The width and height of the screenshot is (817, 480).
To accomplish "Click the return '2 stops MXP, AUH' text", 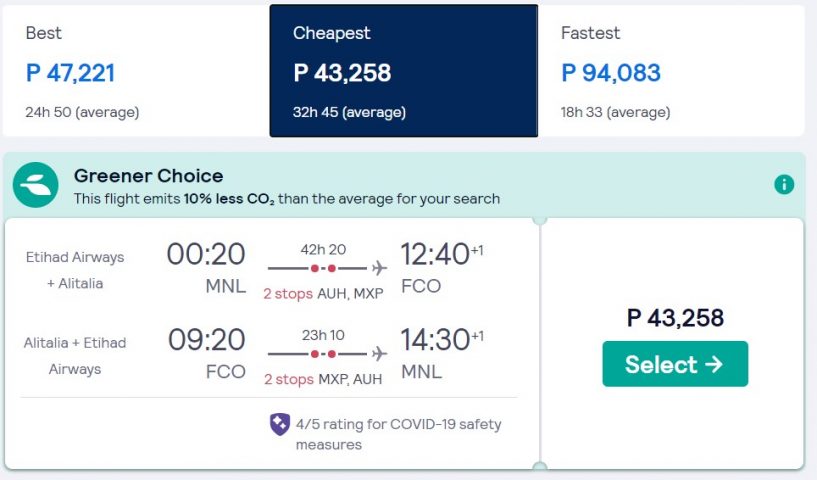I will [x=323, y=379].
